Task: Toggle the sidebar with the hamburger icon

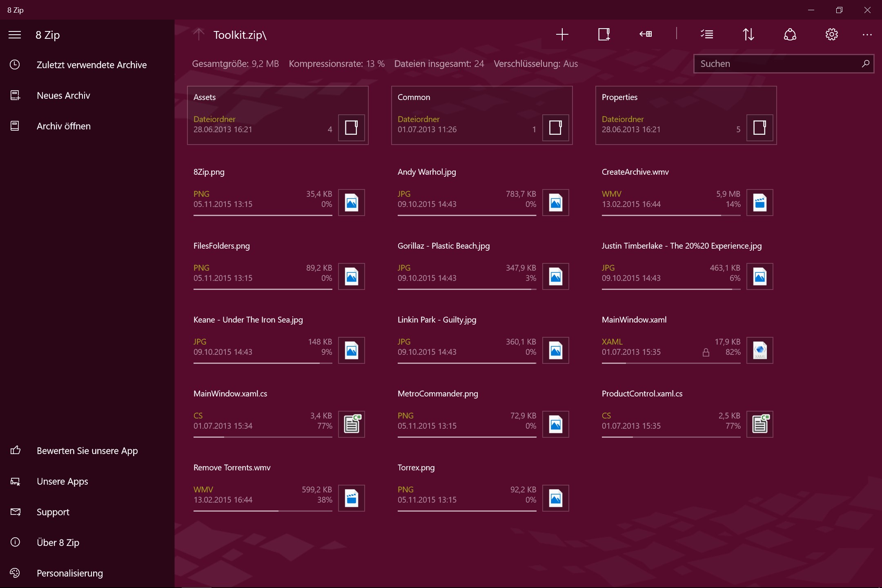Action: pyautogui.click(x=14, y=35)
